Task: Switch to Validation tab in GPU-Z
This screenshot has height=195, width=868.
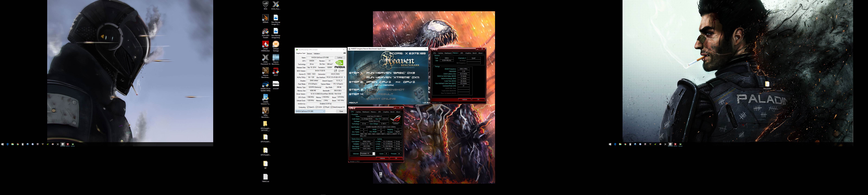Action: (317, 53)
